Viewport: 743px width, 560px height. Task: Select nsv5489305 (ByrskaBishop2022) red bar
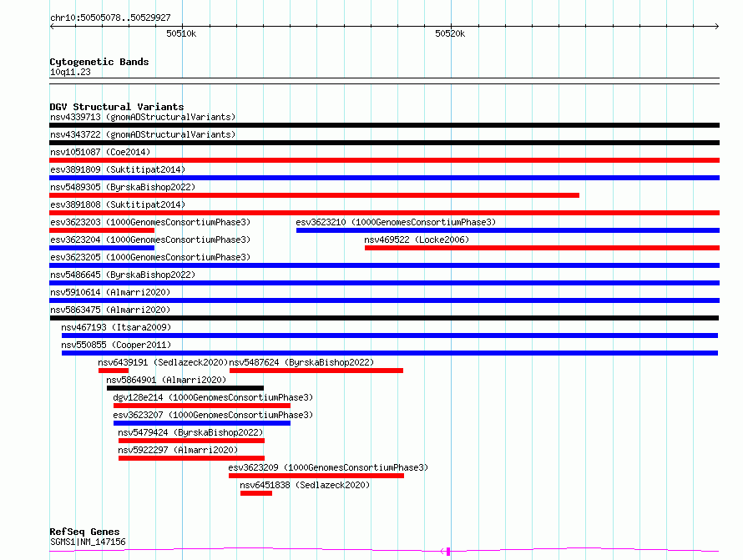(314, 195)
